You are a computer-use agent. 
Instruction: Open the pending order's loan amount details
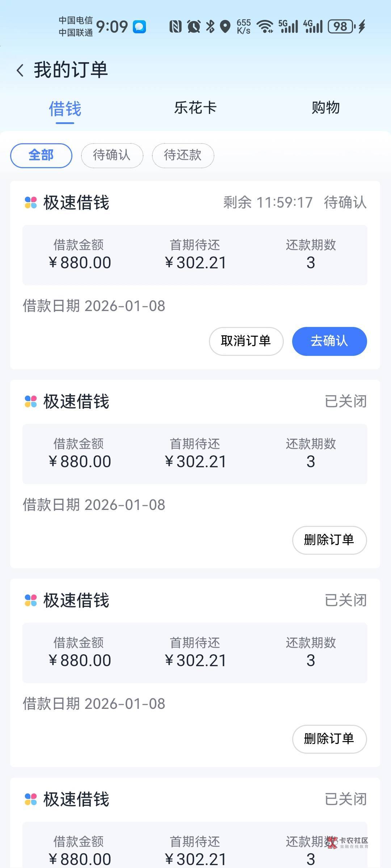(x=79, y=255)
